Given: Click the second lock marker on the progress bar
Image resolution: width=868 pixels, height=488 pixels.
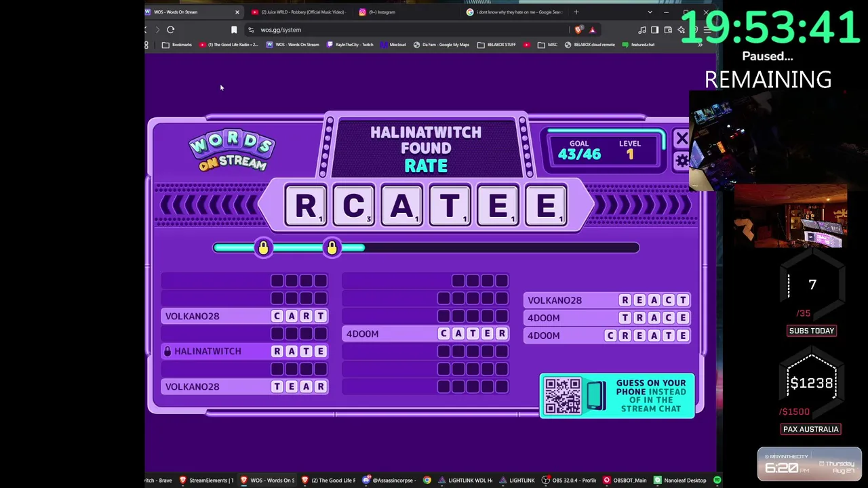Looking at the screenshot, I should (x=332, y=248).
